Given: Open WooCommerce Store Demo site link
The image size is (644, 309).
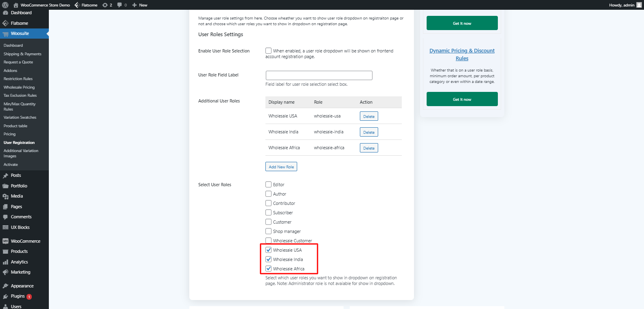Looking at the screenshot, I should 45,5.
